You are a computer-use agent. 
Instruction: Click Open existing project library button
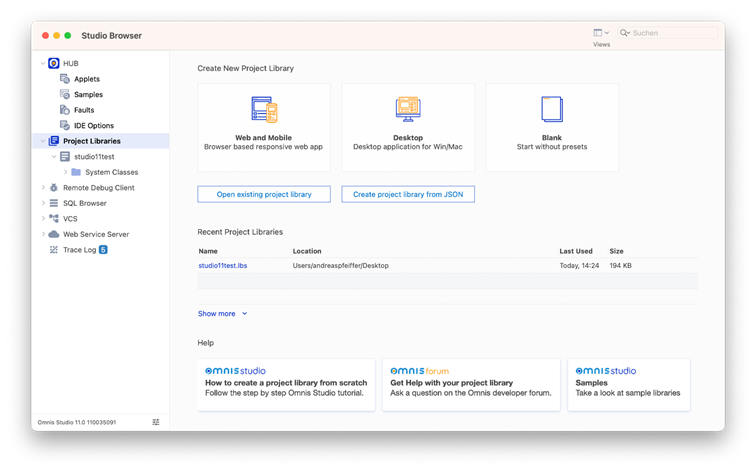264,194
